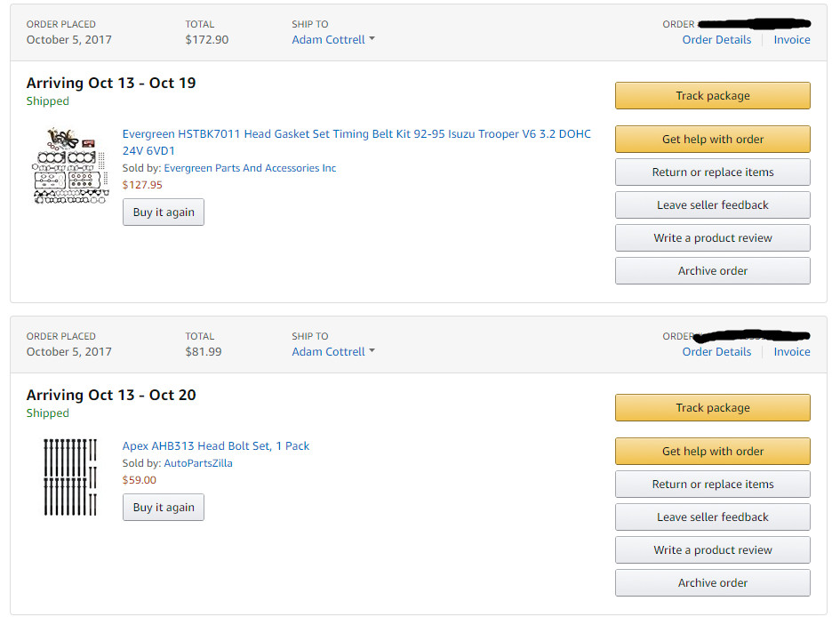Open Evergreen Parts And Accessories Inc seller link

250,168
